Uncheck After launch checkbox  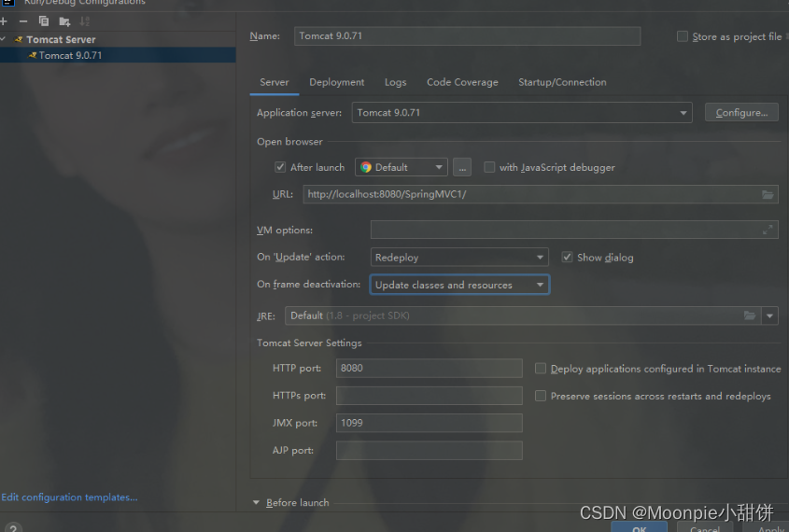pos(280,167)
